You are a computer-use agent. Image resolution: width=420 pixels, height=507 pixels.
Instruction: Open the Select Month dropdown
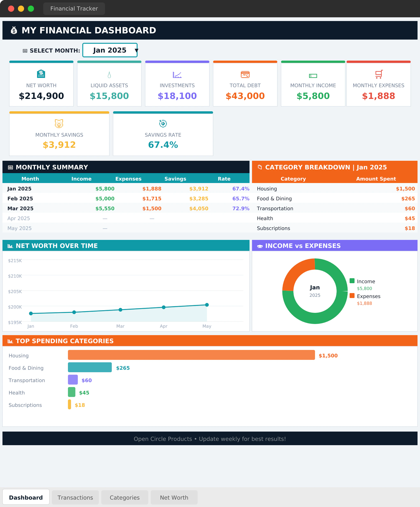pyautogui.click(x=110, y=50)
